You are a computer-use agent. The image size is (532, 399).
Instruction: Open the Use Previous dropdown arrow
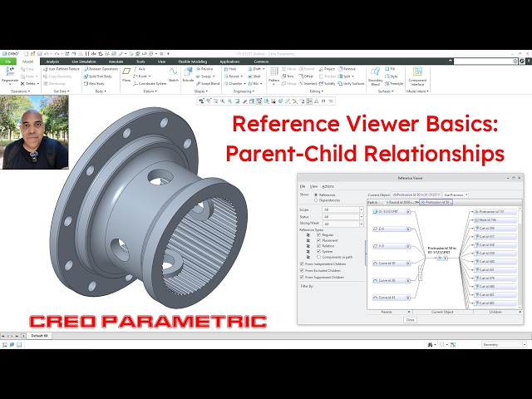pyautogui.click(x=466, y=195)
